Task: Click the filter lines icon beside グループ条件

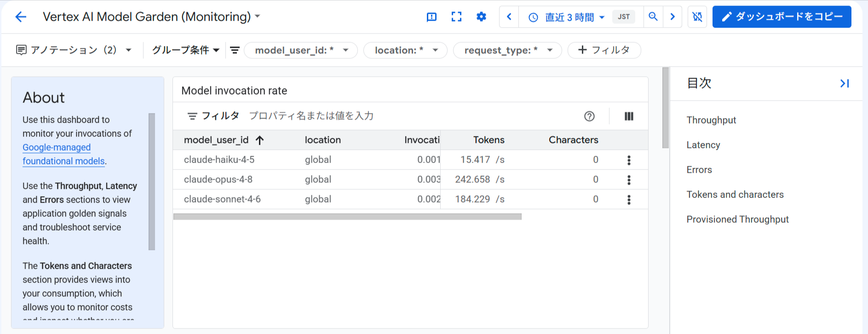Action: [x=235, y=50]
